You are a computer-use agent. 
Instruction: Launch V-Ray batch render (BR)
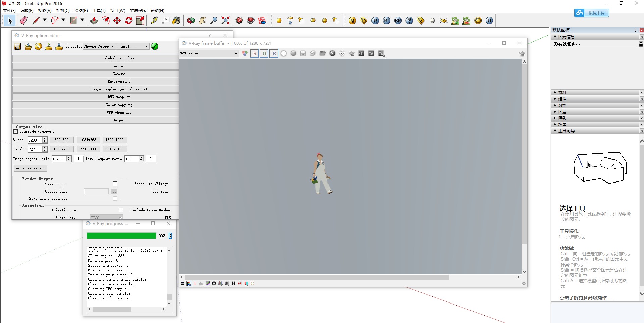398,21
